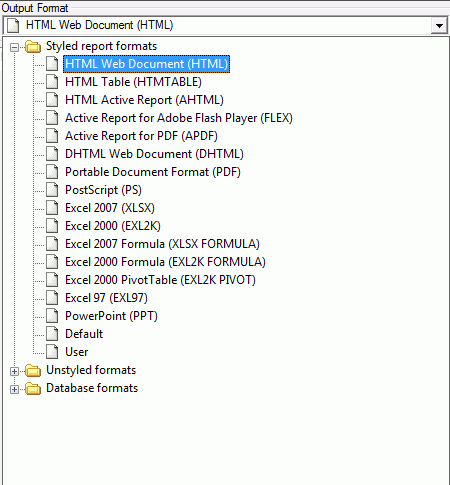
Task: Open the Output Format dropdown arrow
Action: pos(439,26)
